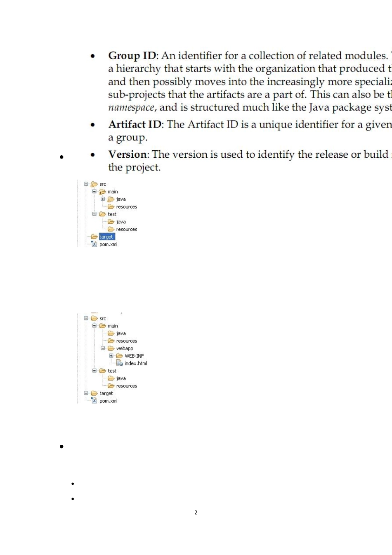This screenshot has width=392, height=555.
Task: Select src label in the webapp tree
Action: [103, 318]
